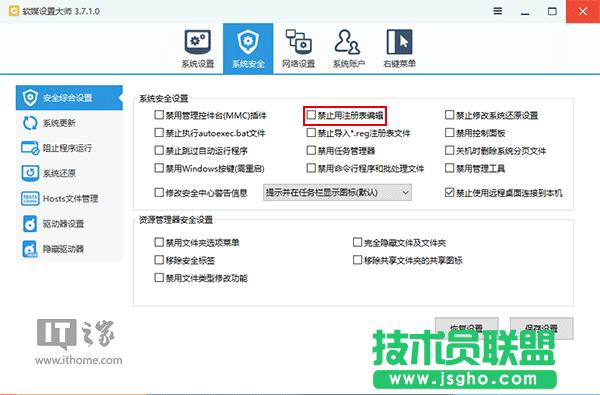This screenshot has width=600, height=395.
Task: Check 禁用命令行程序和批处理文件 option
Action: tap(311, 168)
